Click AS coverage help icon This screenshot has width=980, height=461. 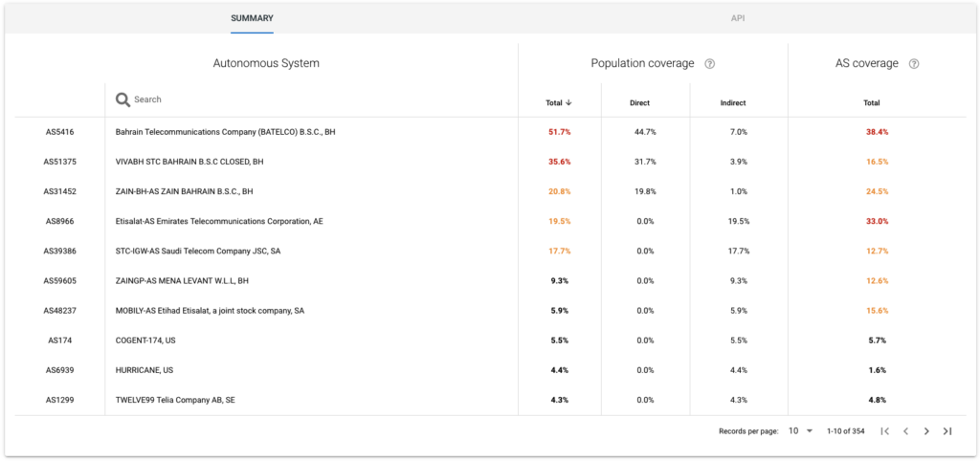point(914,64)
